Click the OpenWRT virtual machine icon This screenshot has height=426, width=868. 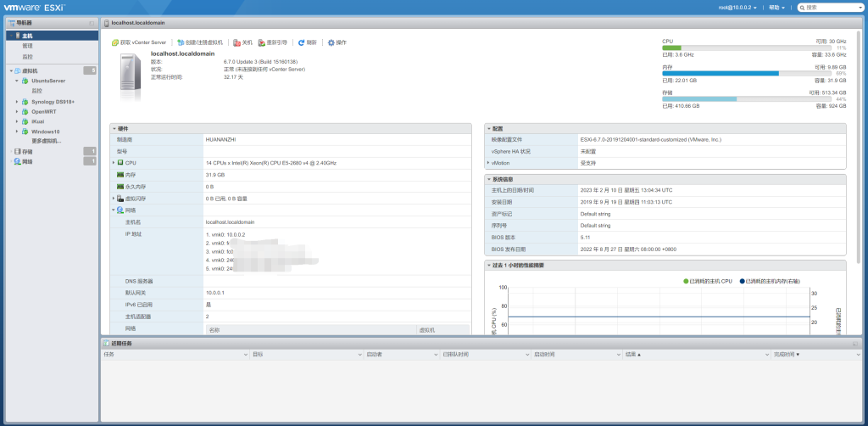coord(25,112)
